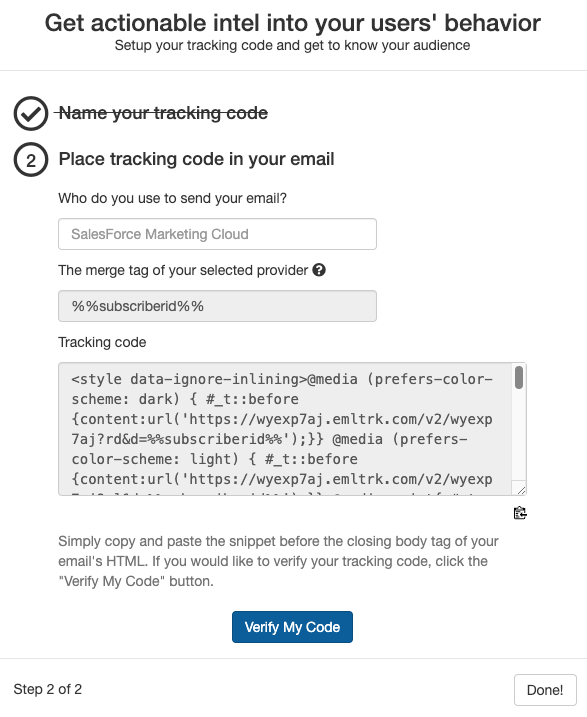
Task: Click the step 2 number circle icon
Action: tap(31, 160)
